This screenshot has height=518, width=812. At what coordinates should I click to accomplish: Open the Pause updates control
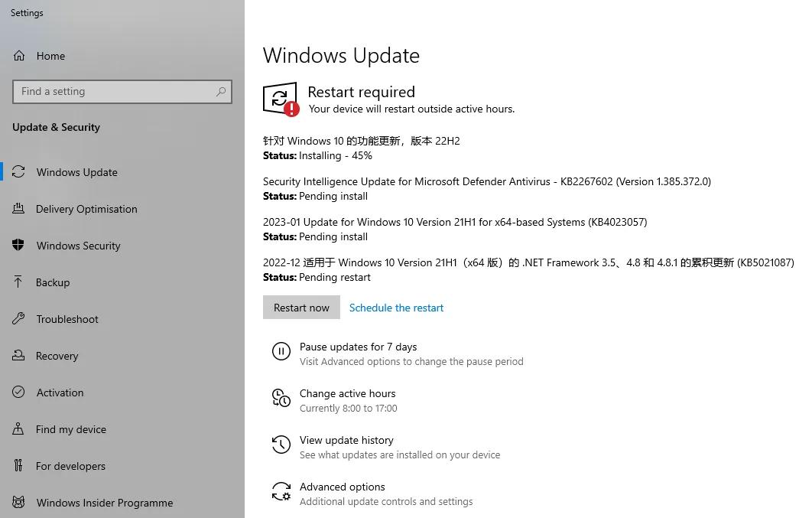358,347
